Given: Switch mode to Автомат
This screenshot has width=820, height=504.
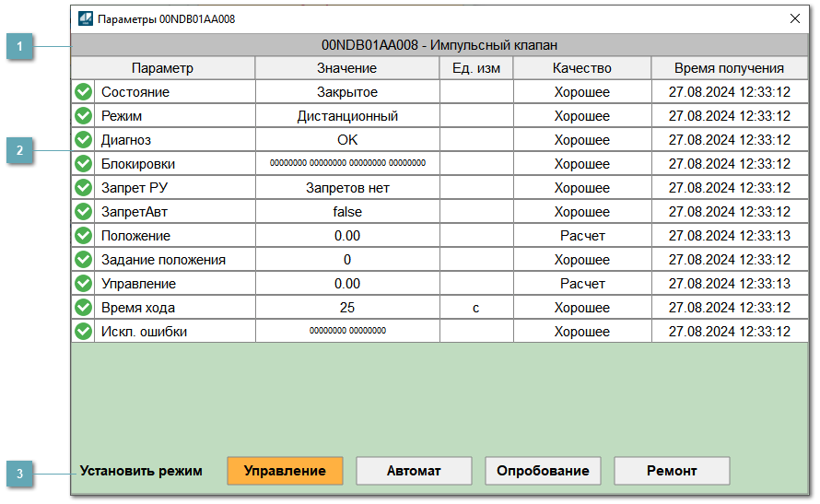Looking at the screenshot, I should [414, 471].
